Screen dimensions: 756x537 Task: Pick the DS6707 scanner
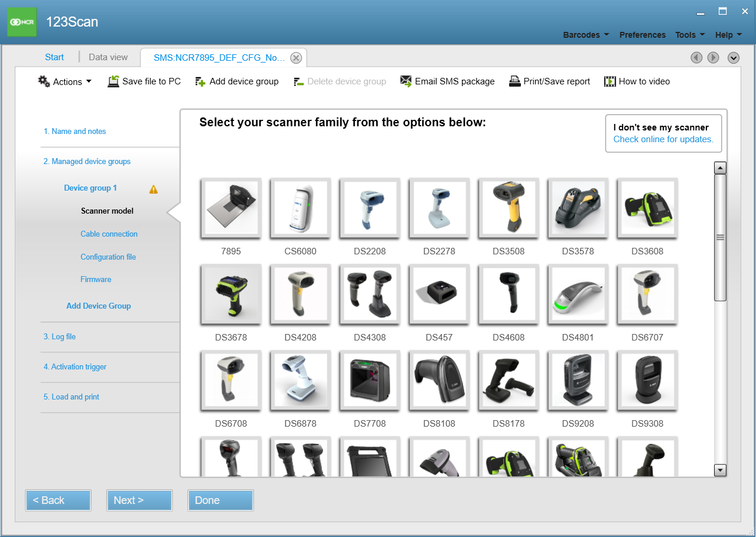pos(647,294)
